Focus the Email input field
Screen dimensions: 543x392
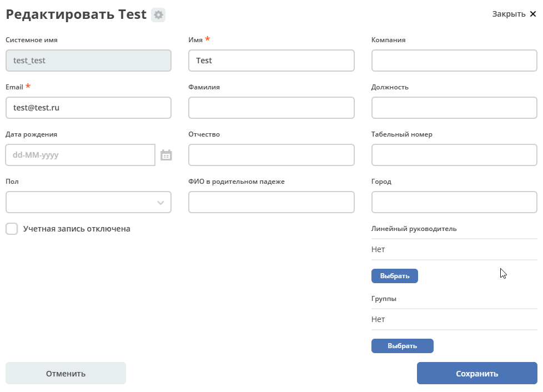click(88, 108)
